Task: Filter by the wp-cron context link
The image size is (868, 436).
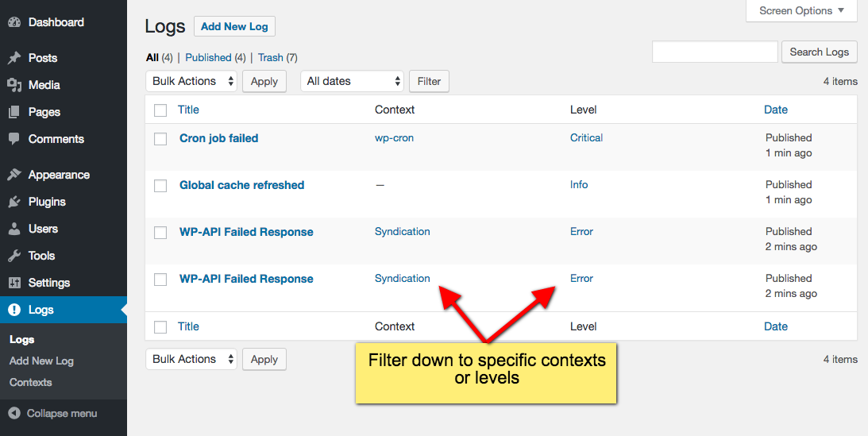Action: coord(394,137)
